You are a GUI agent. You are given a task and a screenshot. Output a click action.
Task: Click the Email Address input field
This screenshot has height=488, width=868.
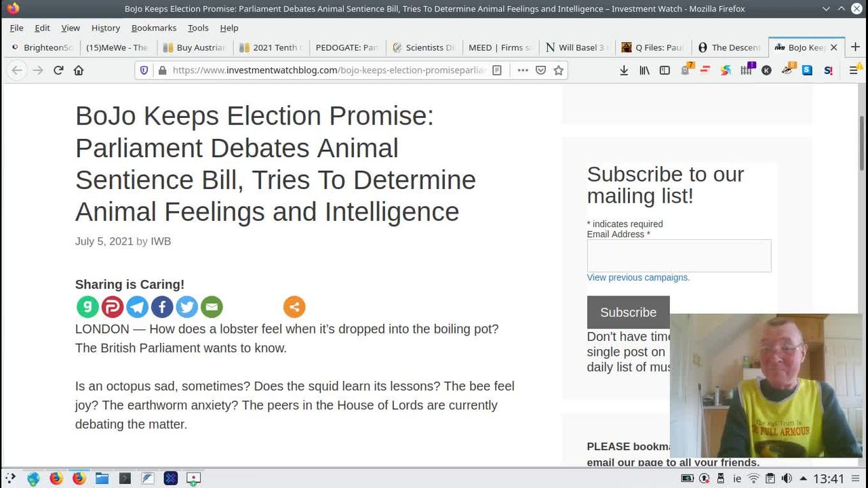pos(679,256)
